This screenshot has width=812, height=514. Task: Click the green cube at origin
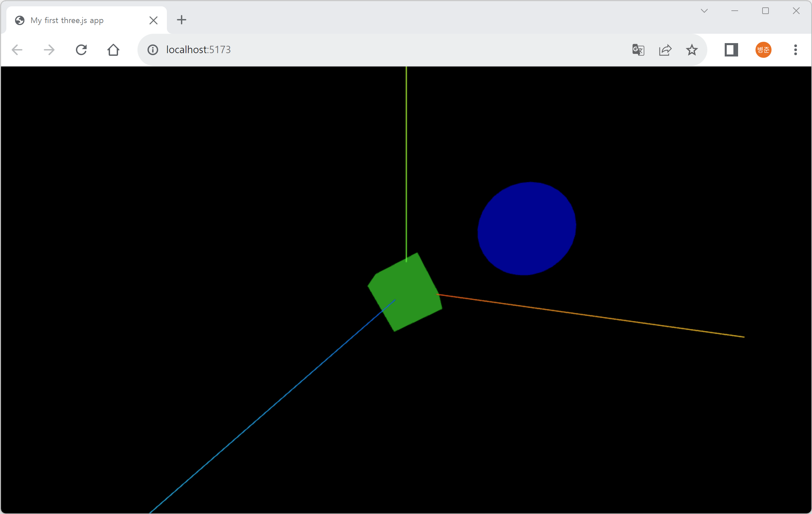(405, 292)
